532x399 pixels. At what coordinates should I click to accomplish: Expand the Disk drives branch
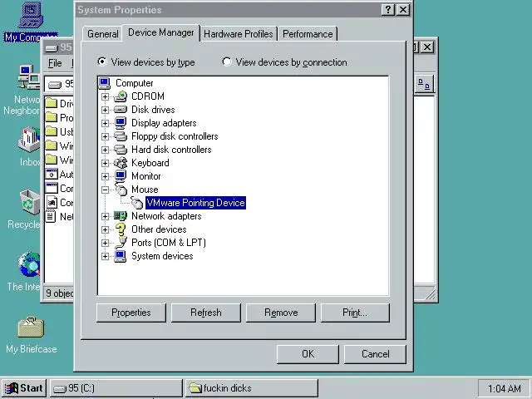pos(105,110)
